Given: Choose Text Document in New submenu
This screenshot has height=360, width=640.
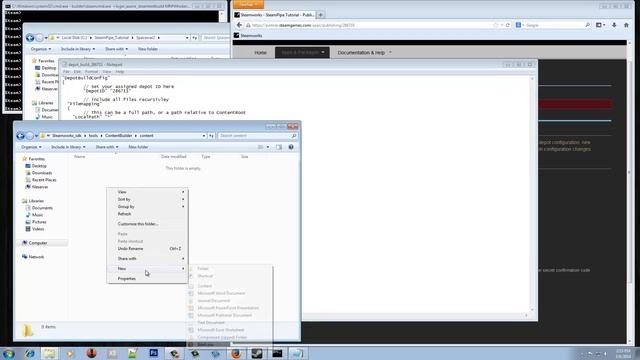Looking at the screenshot, I should 229,322.
